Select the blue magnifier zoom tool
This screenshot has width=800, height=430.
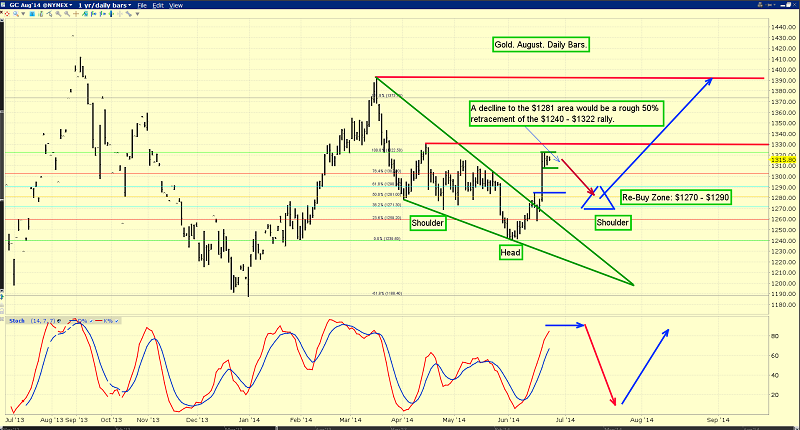[x=16, y=14]
